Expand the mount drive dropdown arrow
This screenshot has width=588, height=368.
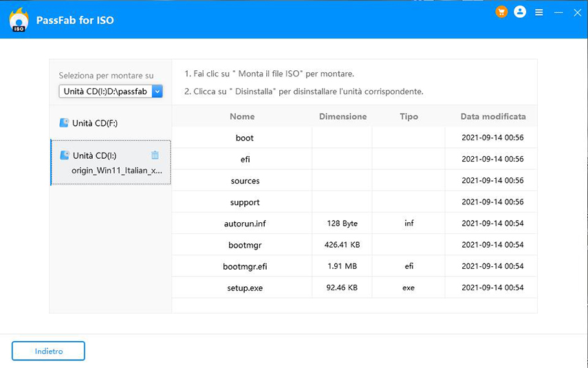(x=157, y=91)
